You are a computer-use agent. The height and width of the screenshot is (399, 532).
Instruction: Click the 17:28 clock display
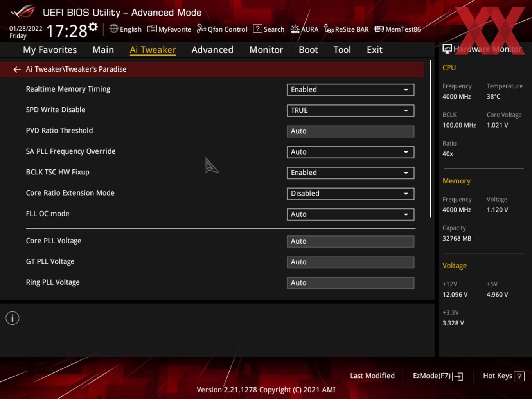(x=66, y=31)
